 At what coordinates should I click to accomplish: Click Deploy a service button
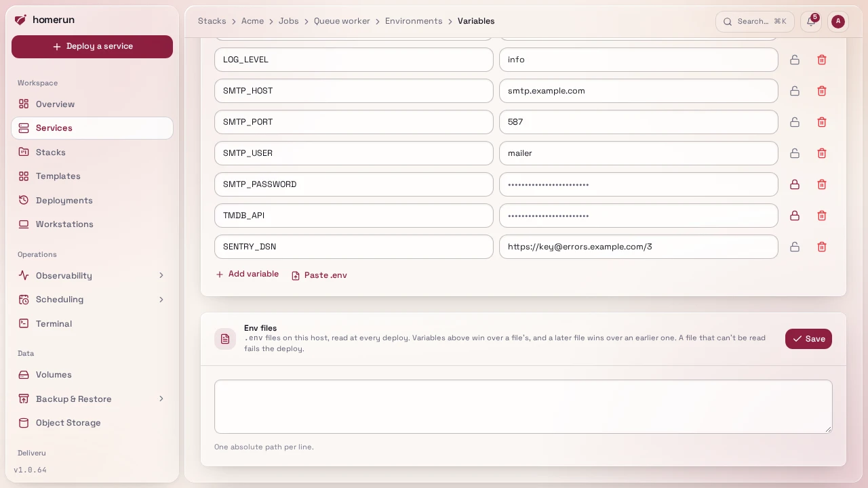(92, 47)
